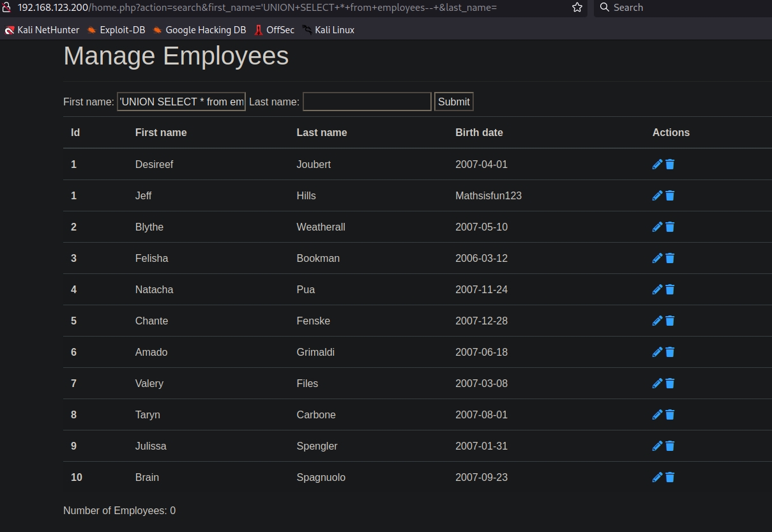Delete the Brain Spagnuolo record

[x=670, y=477]
